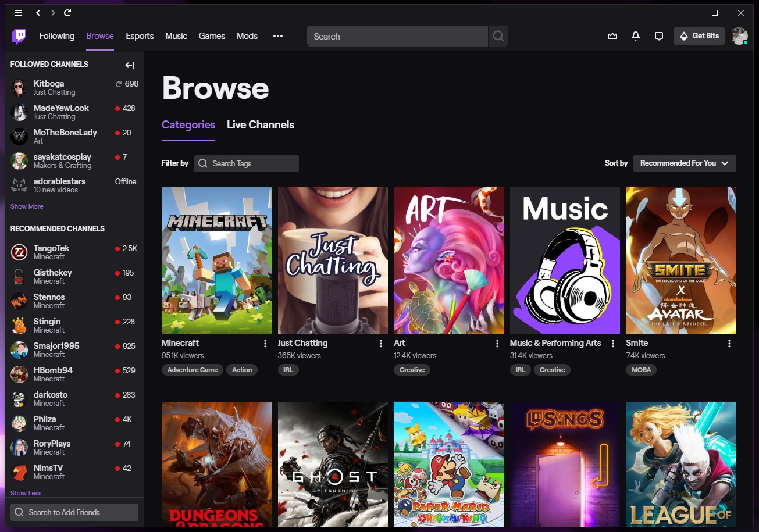Click the Adventure Game tag under Minecraft
This screenshot has height=532, width=759.
click(x=193, y=370)
